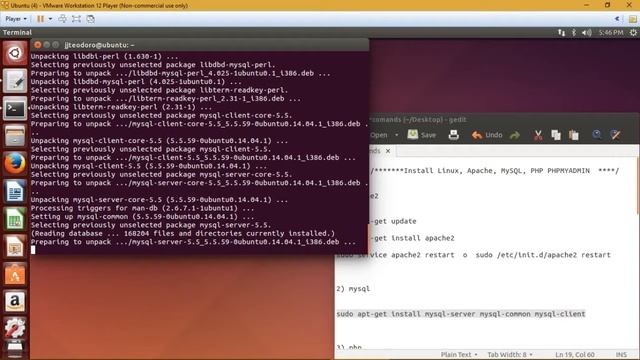Close the gedit document tab
Viewport: 640px width, 360px height.
pos(388,151)
